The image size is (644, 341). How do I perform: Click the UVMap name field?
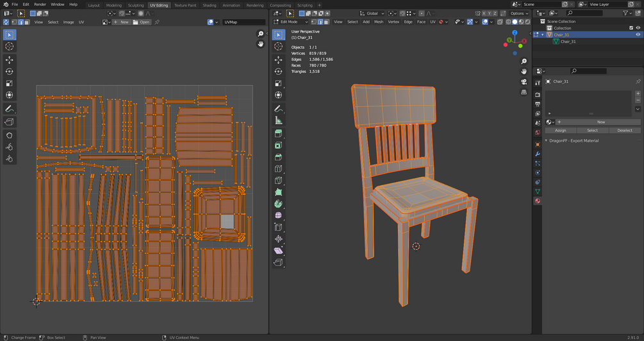pyautogui.click(x=244, y=22)
